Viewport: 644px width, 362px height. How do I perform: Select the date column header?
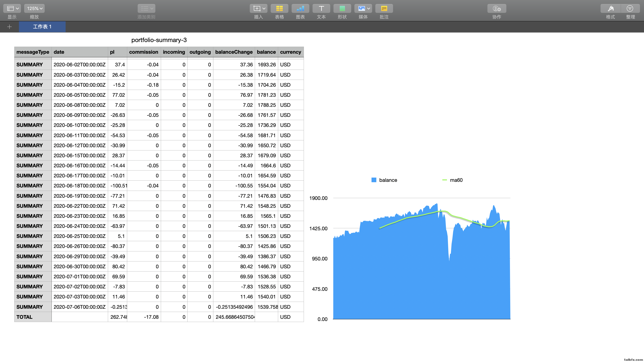(80, 52)
